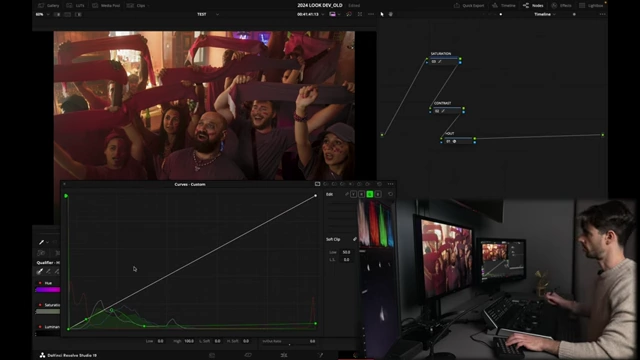Viewport: 640px width, 360px height.
Task: Expand the arrow beside image wipe icon
Action: pyautogui.click(x=339, y=14)
